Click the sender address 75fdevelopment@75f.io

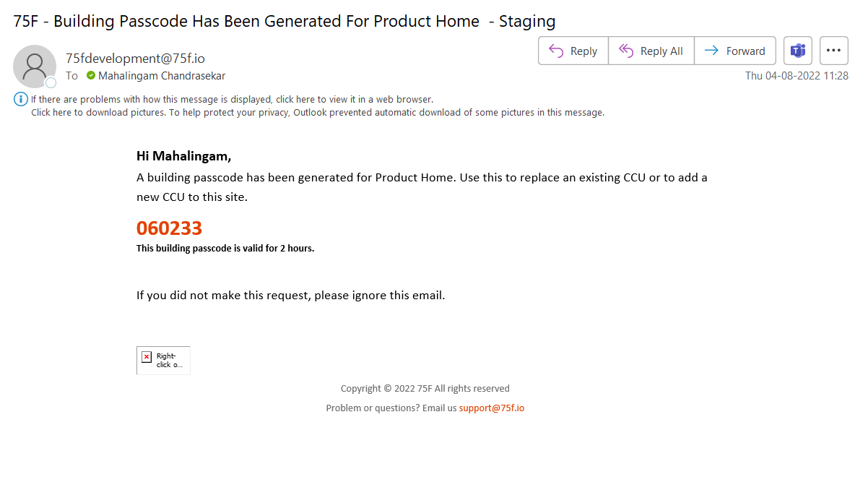pyautogui.click(x=135, y=59)
